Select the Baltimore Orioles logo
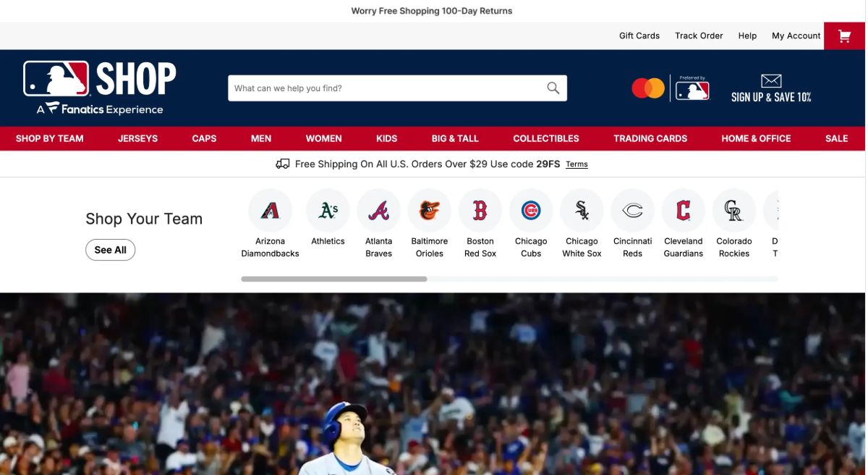868x475 pixels. tap(430, 211)
